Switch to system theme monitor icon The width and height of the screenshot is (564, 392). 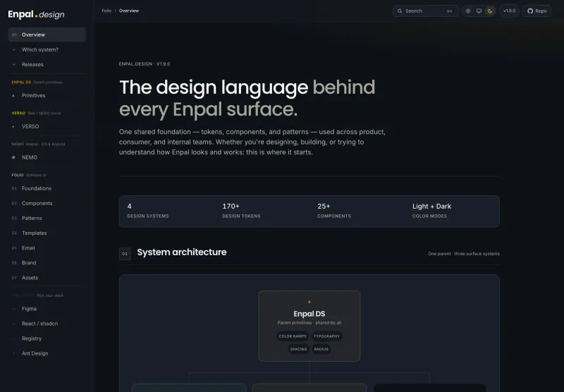click(479, 11)
